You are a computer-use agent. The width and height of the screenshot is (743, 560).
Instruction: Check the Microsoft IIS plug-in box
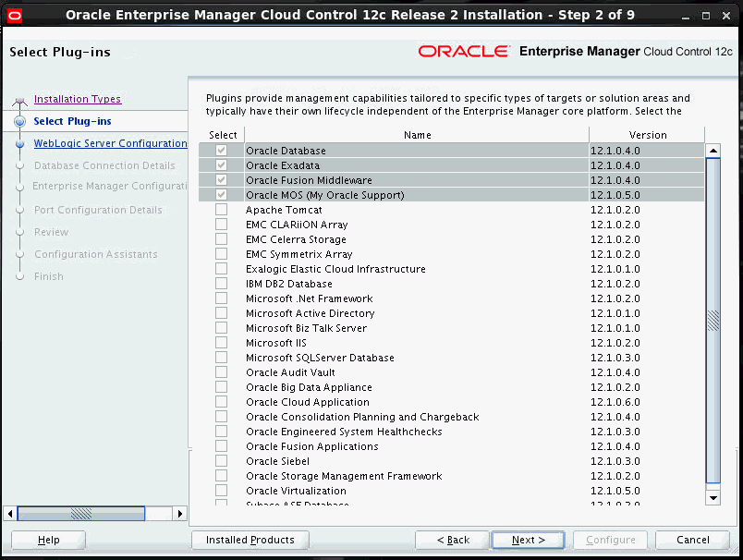pyautogui.click(x=221, y=343)
